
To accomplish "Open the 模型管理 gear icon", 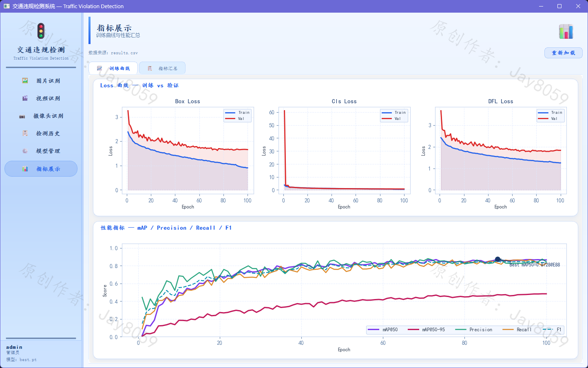I will (x=25, y=151).
